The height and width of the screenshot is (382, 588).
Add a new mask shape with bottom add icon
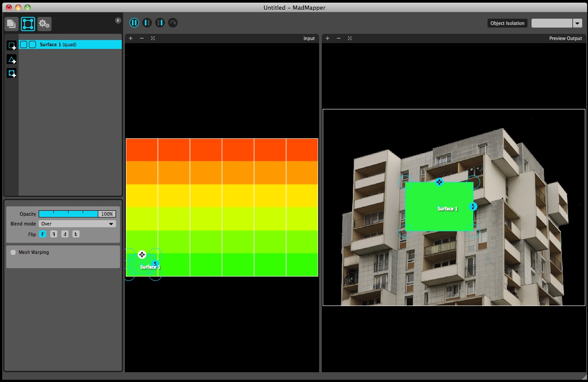[x=12, y=73]
